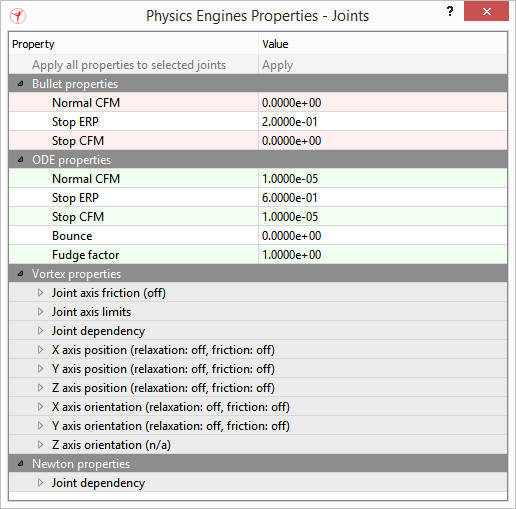Collapse the Newton properties section arrow
The width and height of the screenshot is (516, 509).
click(20, 464)
